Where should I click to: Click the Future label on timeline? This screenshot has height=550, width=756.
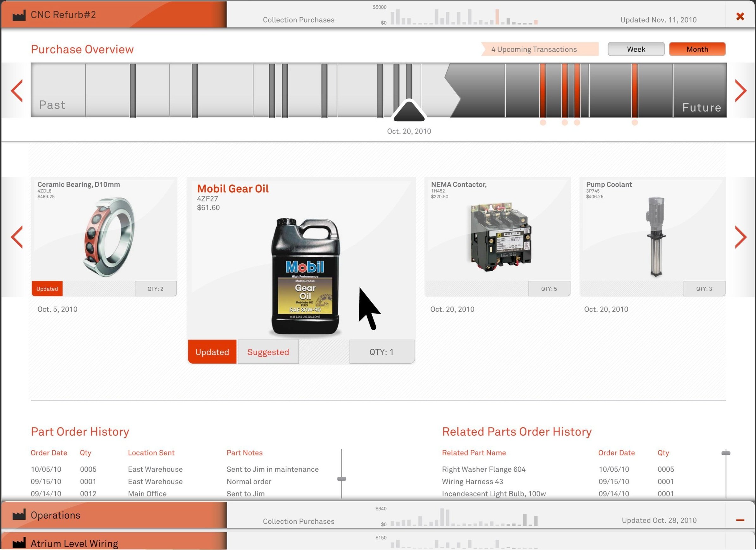pos(701,107)
